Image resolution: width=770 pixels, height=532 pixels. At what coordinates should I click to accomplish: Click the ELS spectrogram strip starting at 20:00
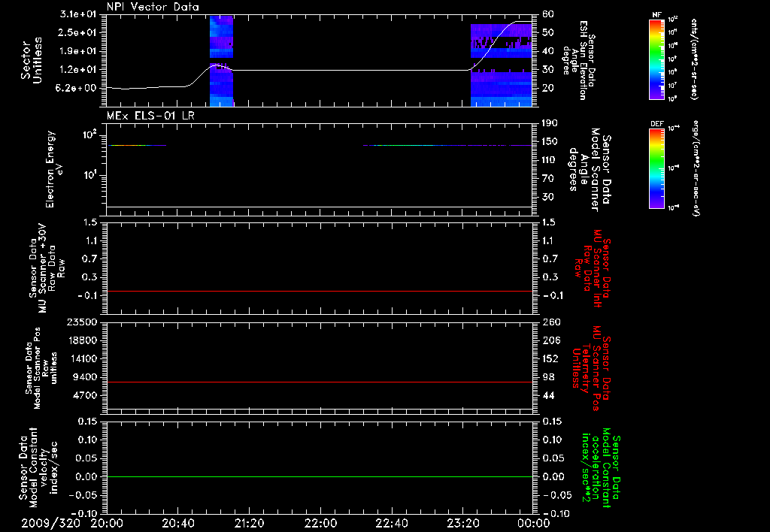point(137,145)
